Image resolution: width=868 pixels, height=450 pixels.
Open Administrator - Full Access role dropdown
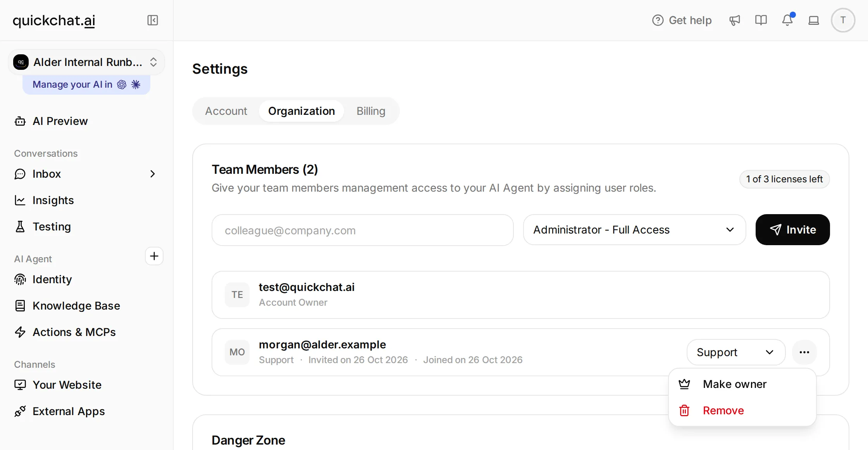coord(634,230)
